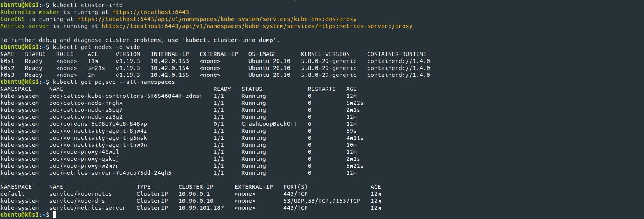Viewport: 644px width, 219px height.
Task: Click the READY column header of pods
Action: tap(222, 89)
